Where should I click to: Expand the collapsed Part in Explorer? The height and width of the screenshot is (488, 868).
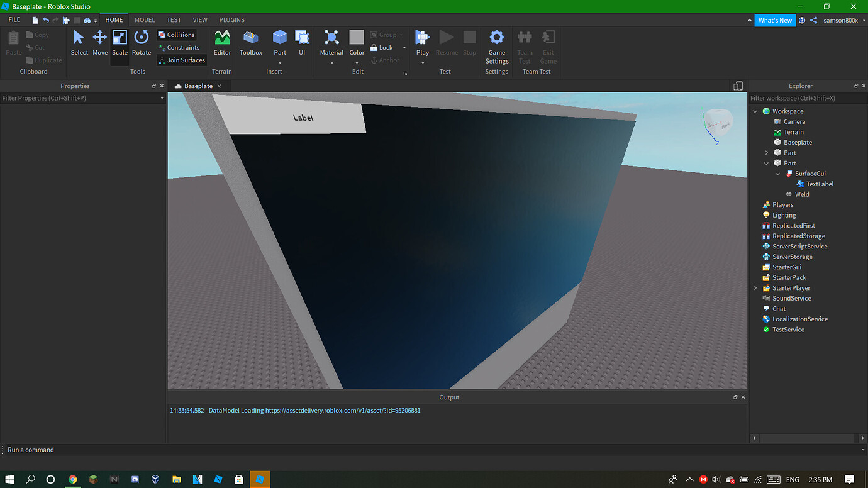pyautogui.click(x=766, y=152)
